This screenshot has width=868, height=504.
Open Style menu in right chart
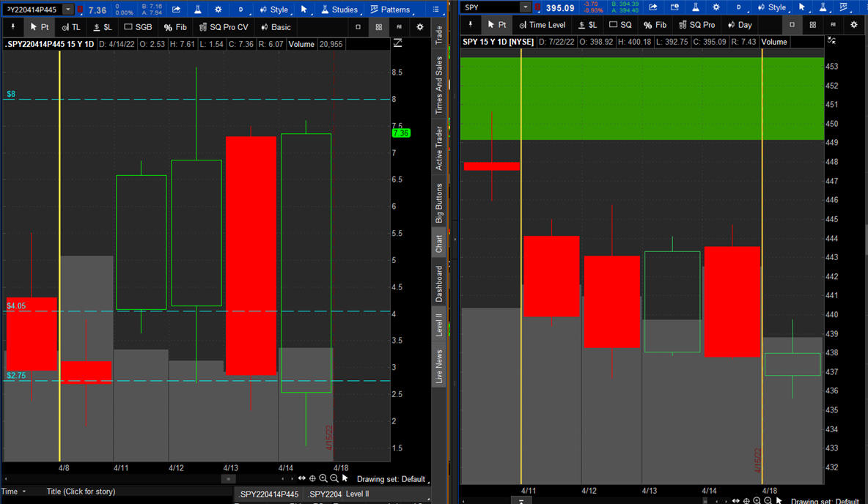[x=772, y=7]
